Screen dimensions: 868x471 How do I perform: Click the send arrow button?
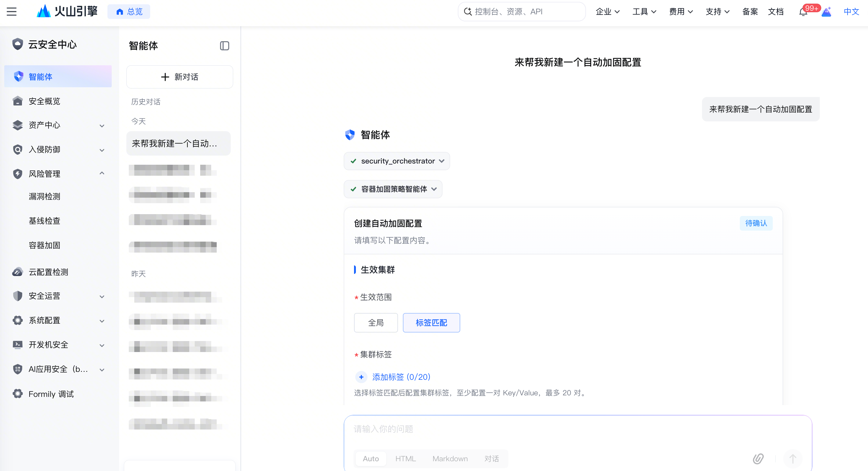[793, 458]
